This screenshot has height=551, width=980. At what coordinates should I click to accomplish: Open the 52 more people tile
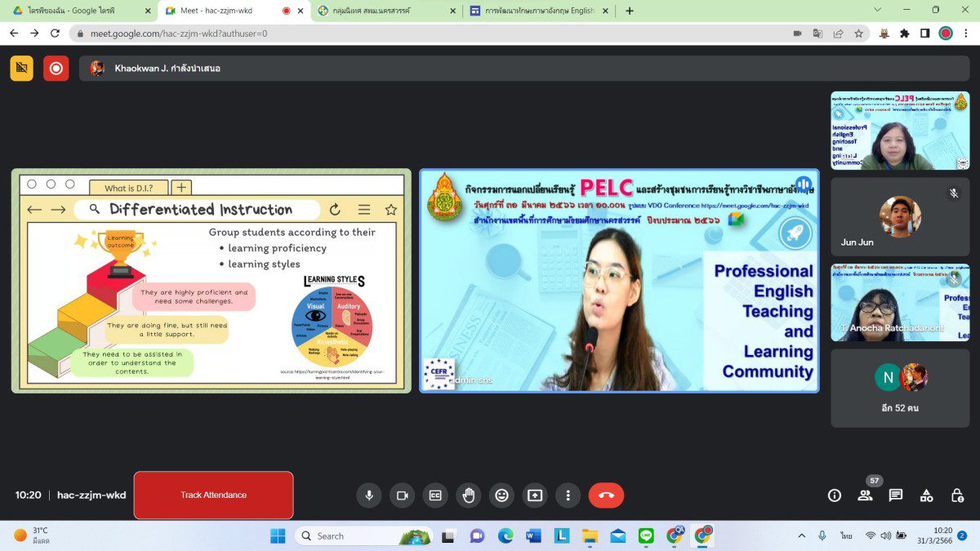900,389
